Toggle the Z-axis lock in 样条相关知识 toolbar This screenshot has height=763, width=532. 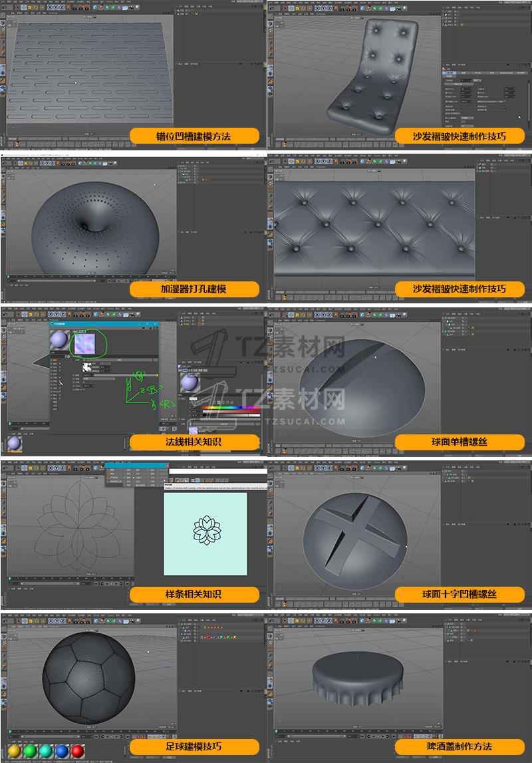click(63, 468)
